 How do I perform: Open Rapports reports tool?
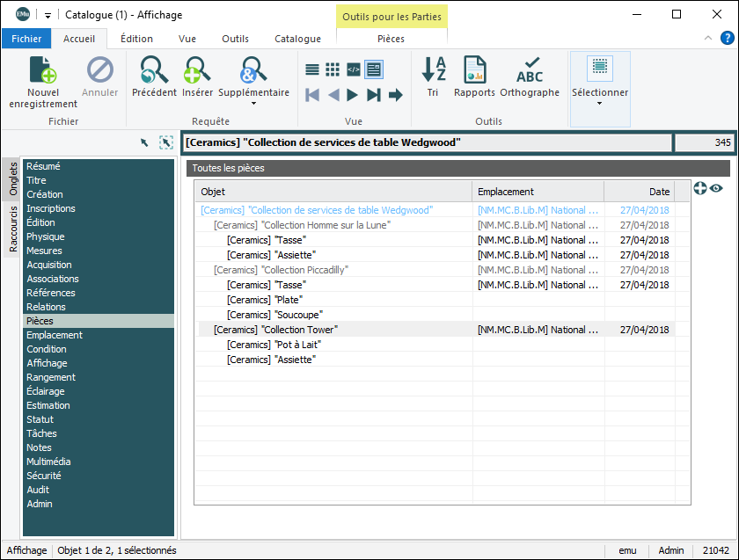click(x=474, y=70)
